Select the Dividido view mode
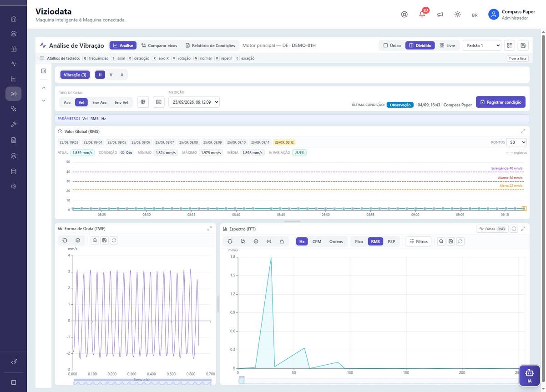This screenshot has width=546, height=392. 420,45
